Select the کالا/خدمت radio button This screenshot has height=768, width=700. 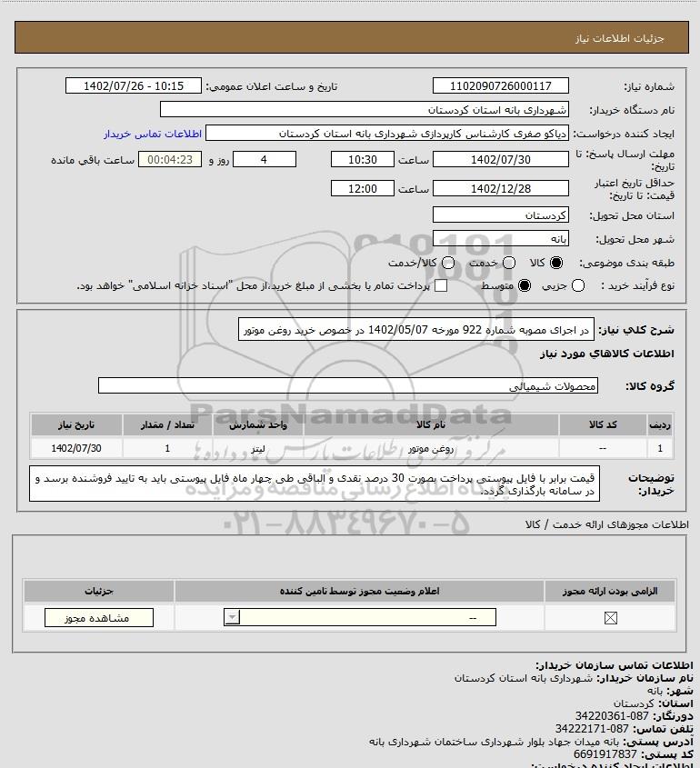(x=447, y=263)
